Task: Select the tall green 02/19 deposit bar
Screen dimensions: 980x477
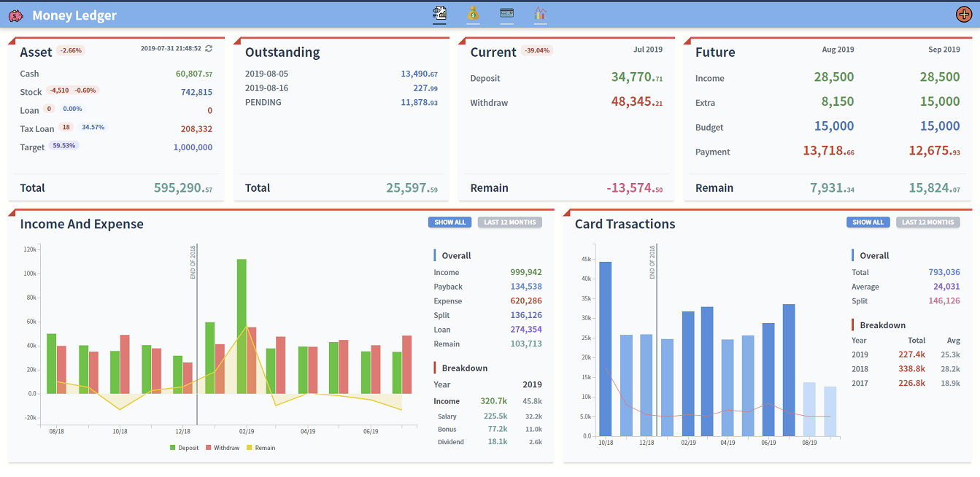Action: [242, 326]
